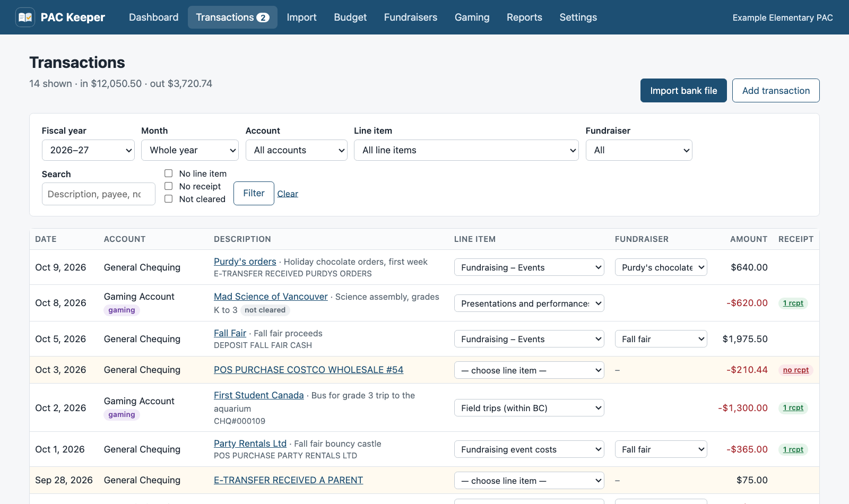
Task: Open Presentations and performances line item dropdown
Action: pyautogui.click(x=529, y=303)
